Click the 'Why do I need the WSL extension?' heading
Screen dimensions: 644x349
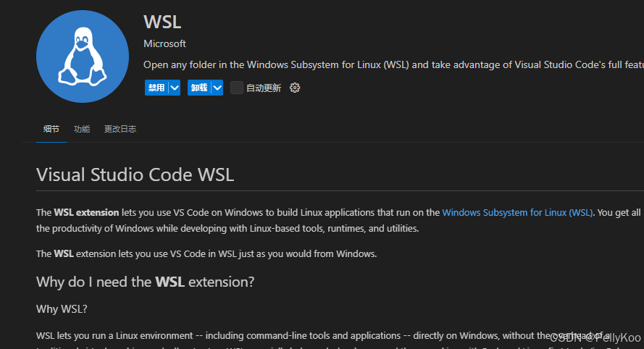pos(146,282)
